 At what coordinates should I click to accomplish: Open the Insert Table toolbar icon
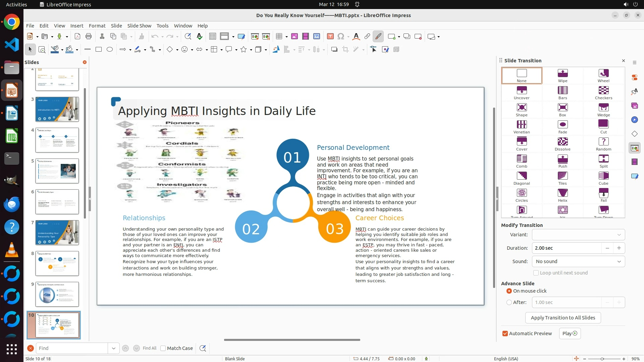pyautogui.click(x=279, y=37)
